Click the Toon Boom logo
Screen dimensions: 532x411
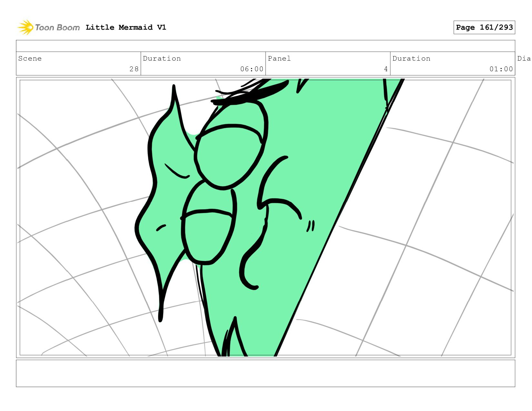click(48, 27)
